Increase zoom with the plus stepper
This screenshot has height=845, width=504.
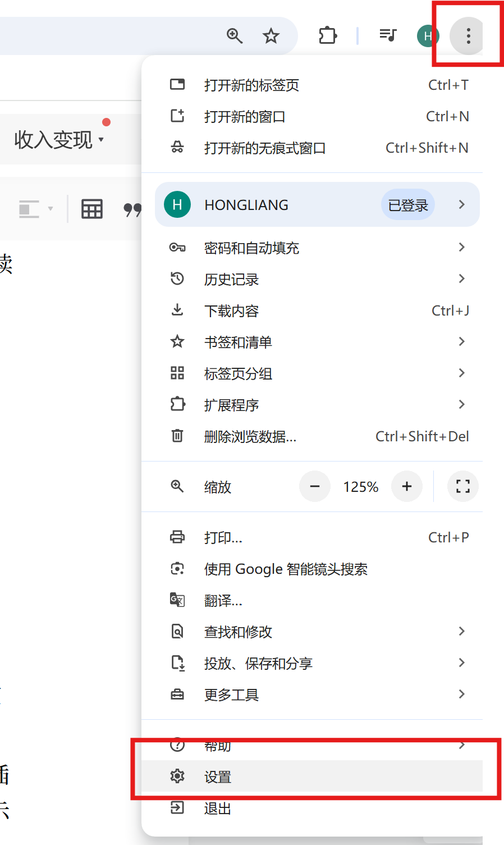coord(406,486)
